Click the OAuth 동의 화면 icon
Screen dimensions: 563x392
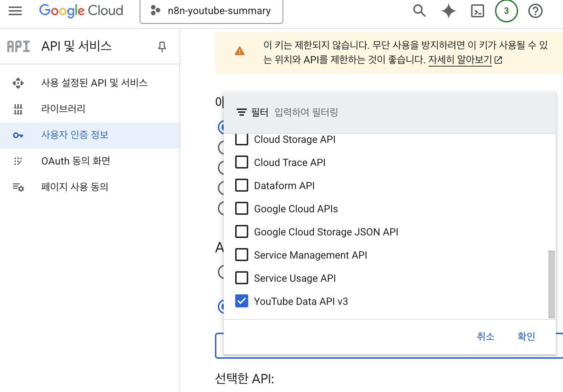click(x=18, y=161)
